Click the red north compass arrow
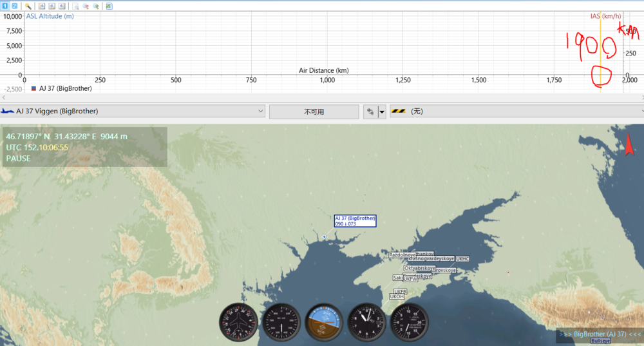This screenshot has width=644, height=346. 629,147
